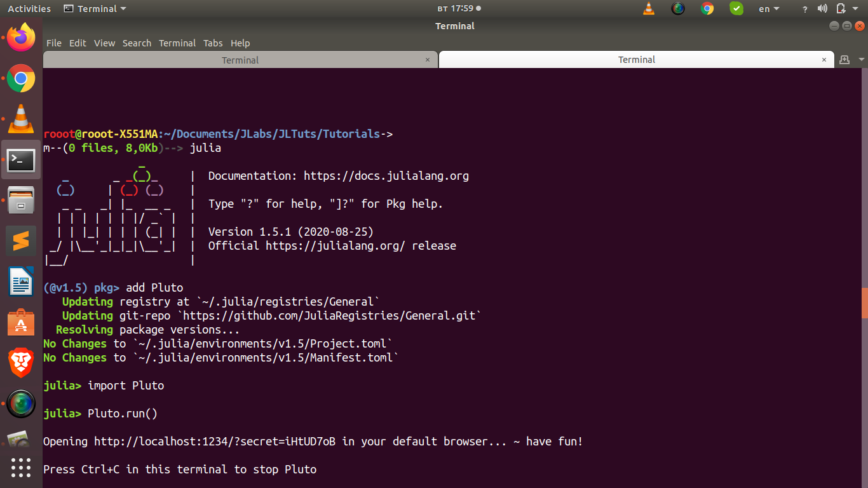Open the Files manager dock icon
Image resolution: width=868 pixels, height=488 pixels.
21,200
